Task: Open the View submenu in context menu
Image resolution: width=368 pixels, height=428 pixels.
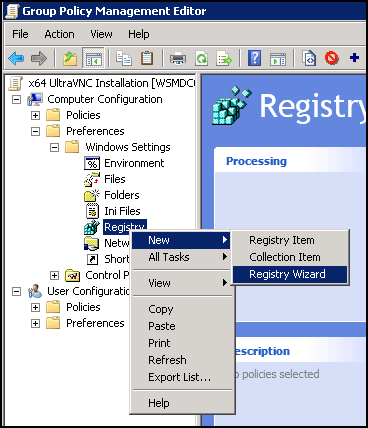Action: 181,283
